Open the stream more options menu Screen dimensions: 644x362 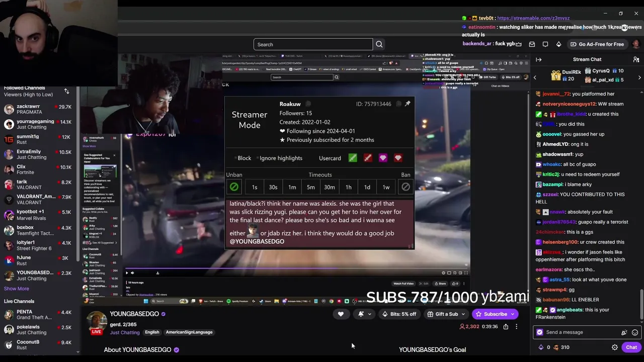516,327
